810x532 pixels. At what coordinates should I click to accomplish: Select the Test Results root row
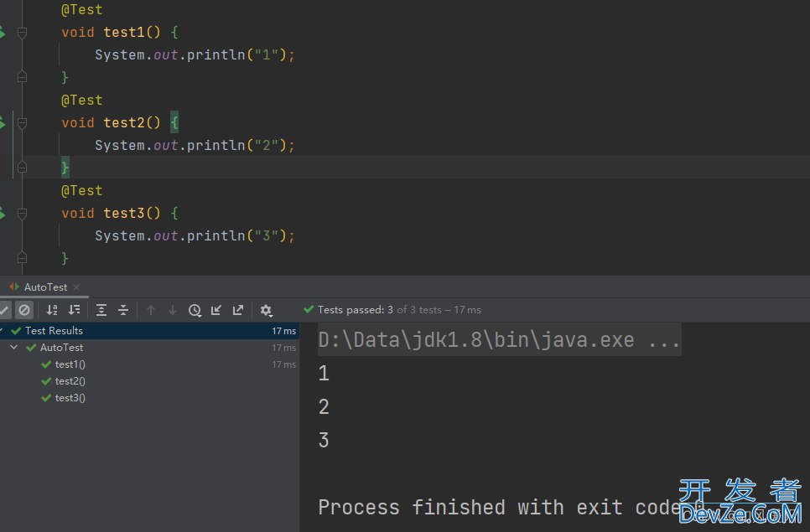point(149,331)
